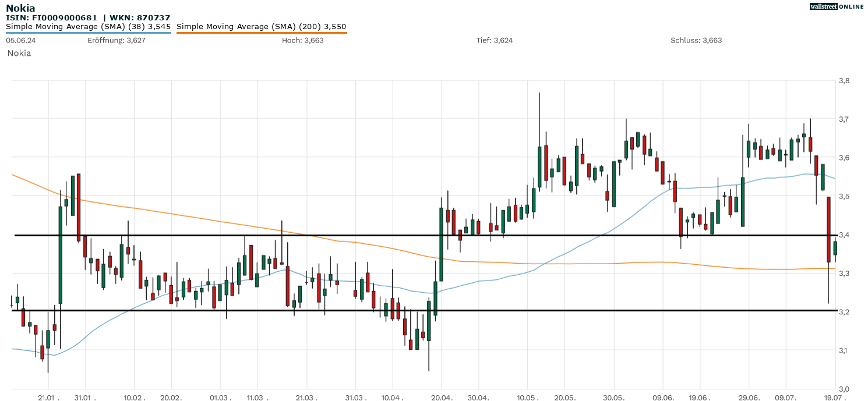This screenshot has width=868, height=401.
Task: Click the 3,1 price axis label
Action: 843,350
